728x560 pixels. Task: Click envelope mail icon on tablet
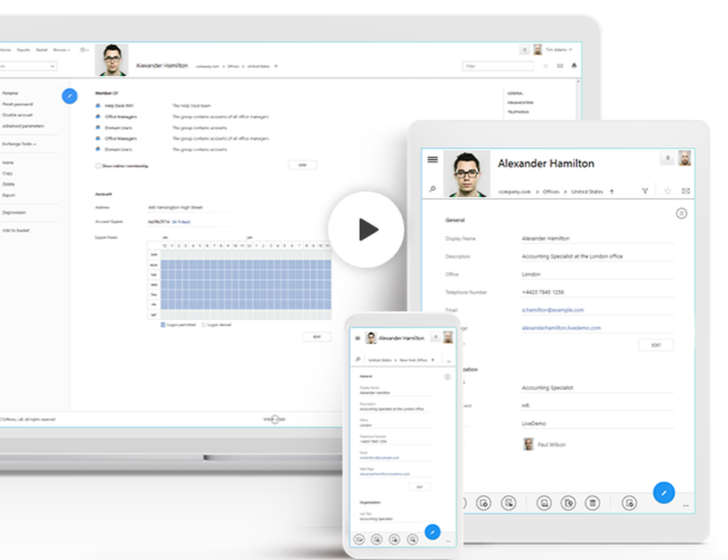[686, 191]
